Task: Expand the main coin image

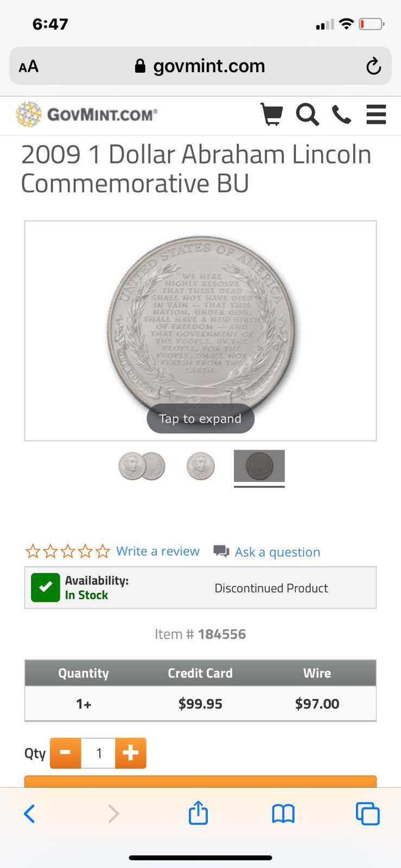Action: coord(200,330)
